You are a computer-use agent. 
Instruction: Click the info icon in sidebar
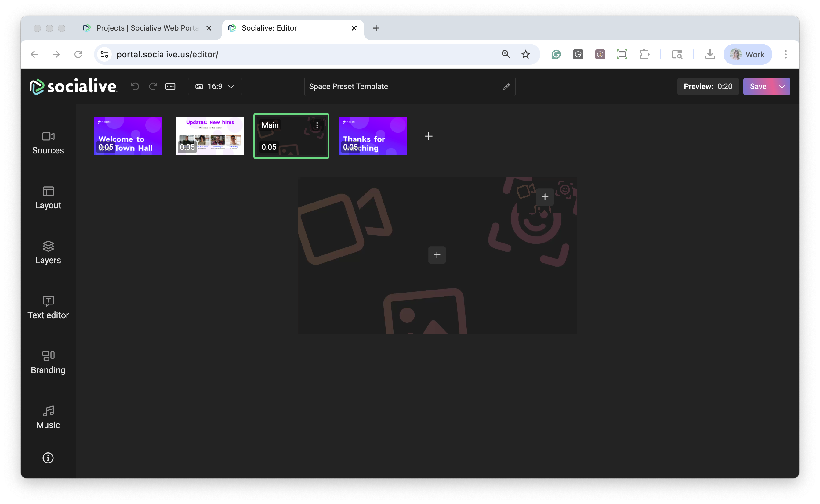[48, 458]
